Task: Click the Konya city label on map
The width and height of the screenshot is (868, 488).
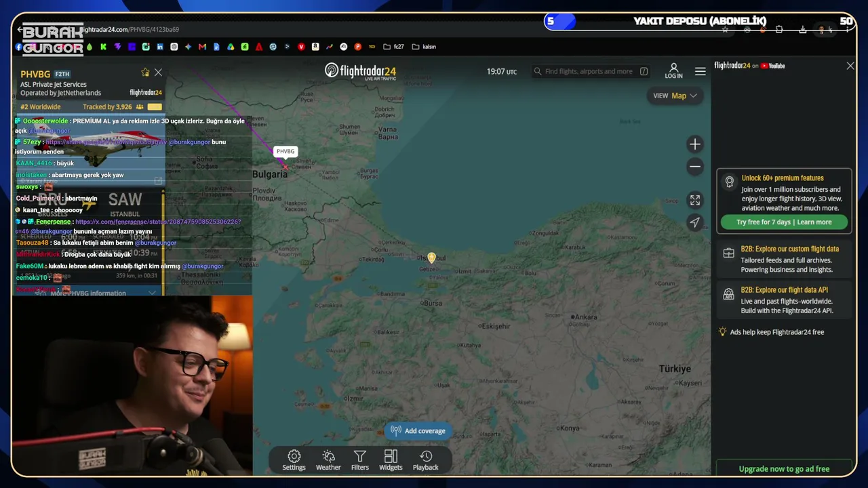Action: [568, 428]
